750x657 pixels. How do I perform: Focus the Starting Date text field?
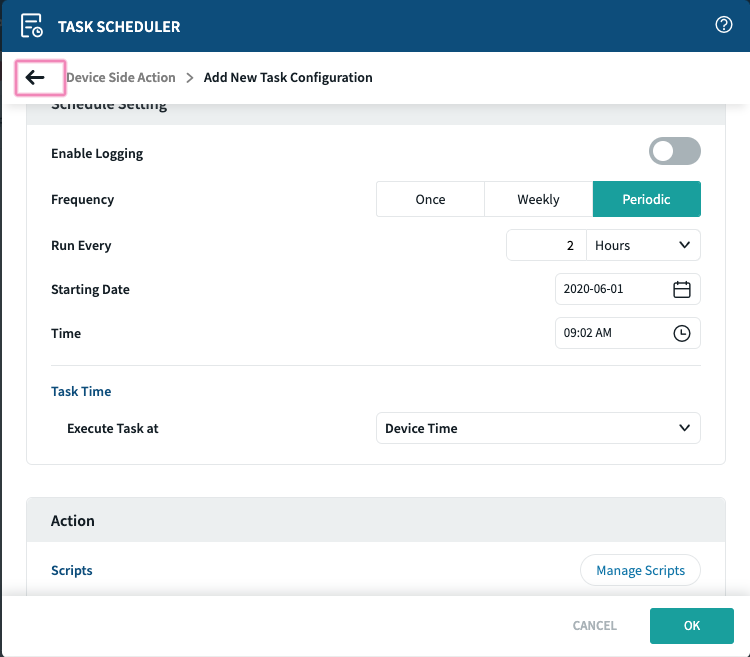[x=610, y=289]
